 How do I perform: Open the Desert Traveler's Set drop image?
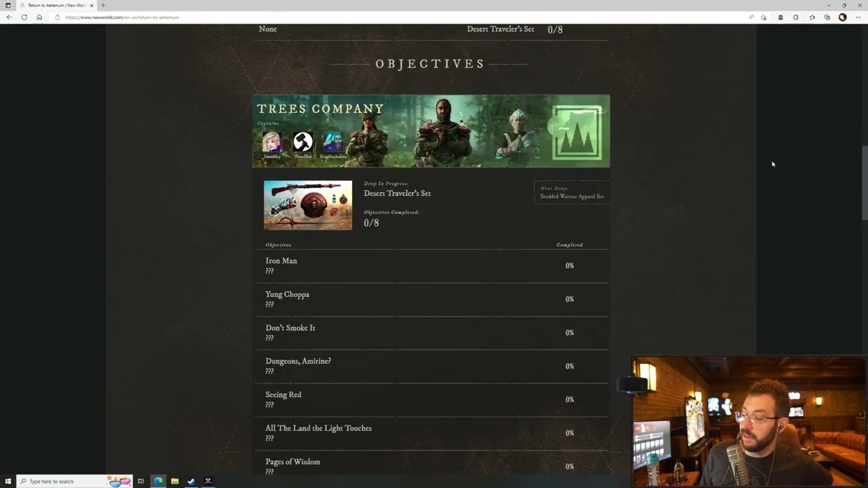click(x=308, y=205)
